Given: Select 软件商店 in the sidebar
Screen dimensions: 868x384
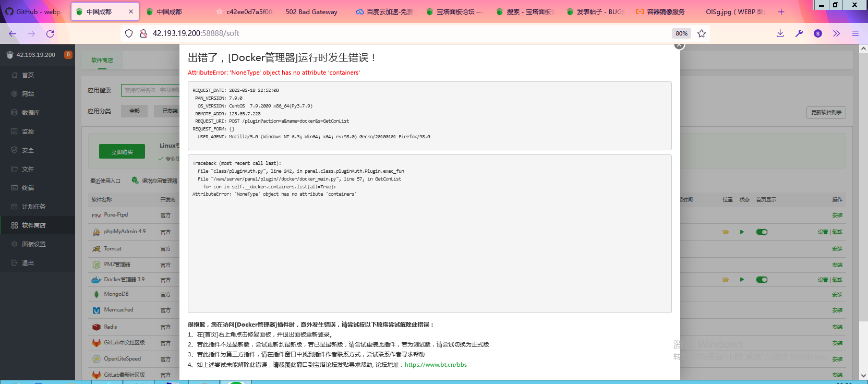Looking at the screenshot, I should [x=38, y=225].
